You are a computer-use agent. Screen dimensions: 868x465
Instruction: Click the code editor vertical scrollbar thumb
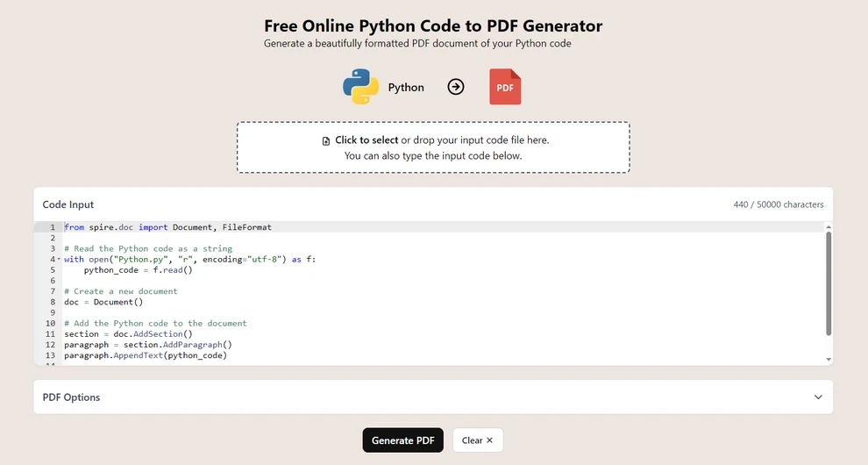point(829,283)
